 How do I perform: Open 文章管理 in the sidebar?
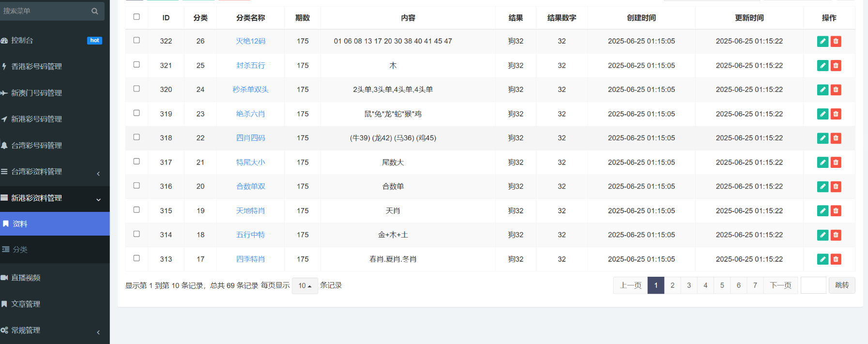[x=26, y=304]
